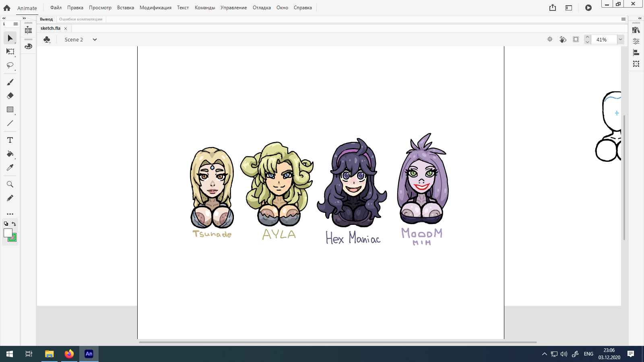This screenshot has width=644, height=362.
Task: Toggle the Rotation tool for the stage
Action: [x=563, y=39]
